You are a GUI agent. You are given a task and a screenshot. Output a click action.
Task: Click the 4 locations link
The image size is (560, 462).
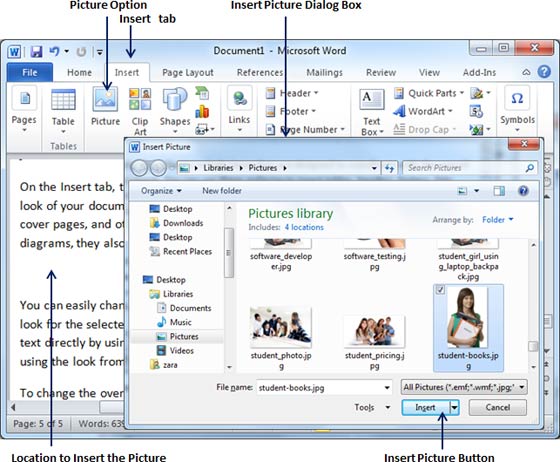pos(304,227)
